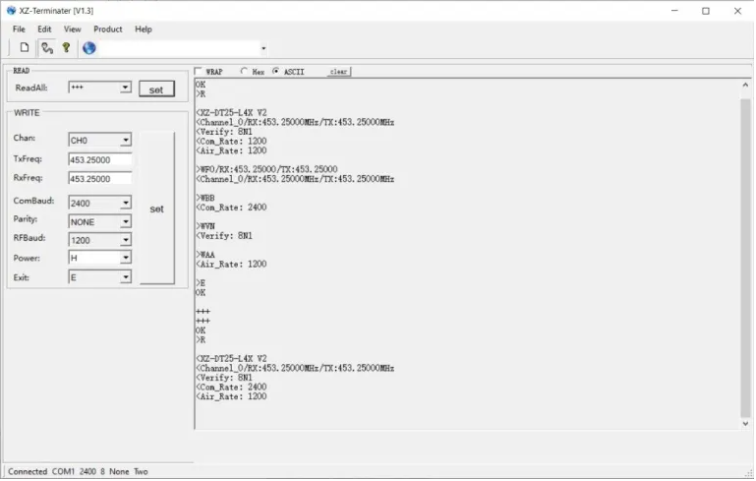Viewport: 756px width, 481px height.
Task: Open the Parity dropdown
Action: coord(125,221)
